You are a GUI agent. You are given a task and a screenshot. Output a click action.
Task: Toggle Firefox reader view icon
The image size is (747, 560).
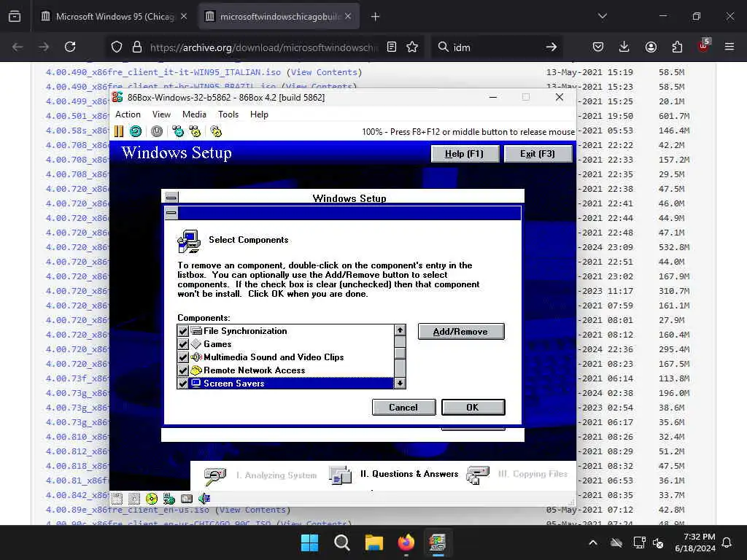pos(392,47)
